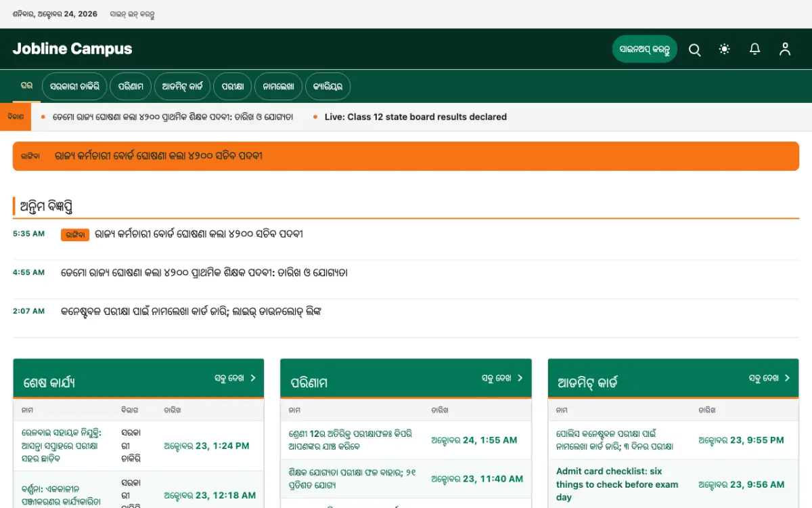This screenshot has width=812, height=508.
Task: Open the ରେଳବାଇ ସହାୟକ ନିଯୁକ୍ତି job row link
Action: [x=62, y=446]
